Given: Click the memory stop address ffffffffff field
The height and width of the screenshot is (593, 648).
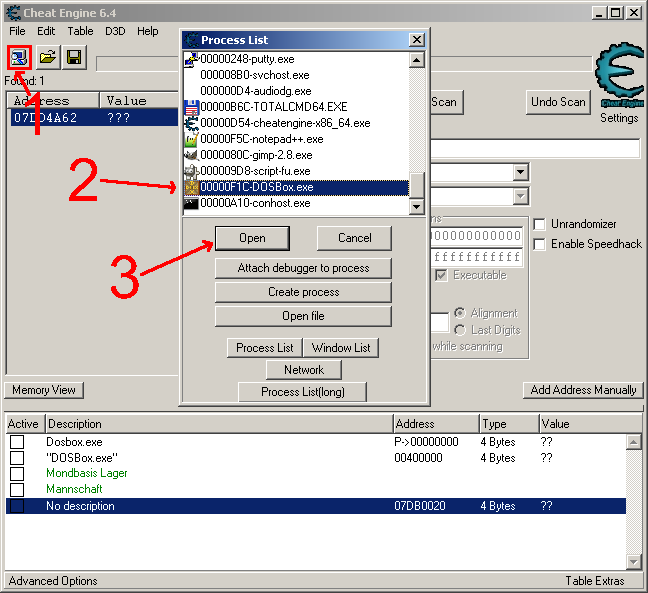Looking at the screenshot, I should click(x=477, y=257).
